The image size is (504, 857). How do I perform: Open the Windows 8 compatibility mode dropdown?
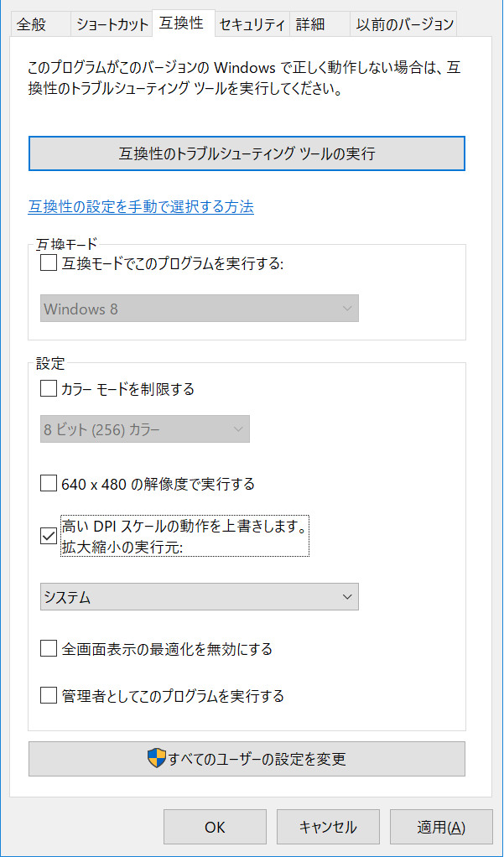point(200,308)
